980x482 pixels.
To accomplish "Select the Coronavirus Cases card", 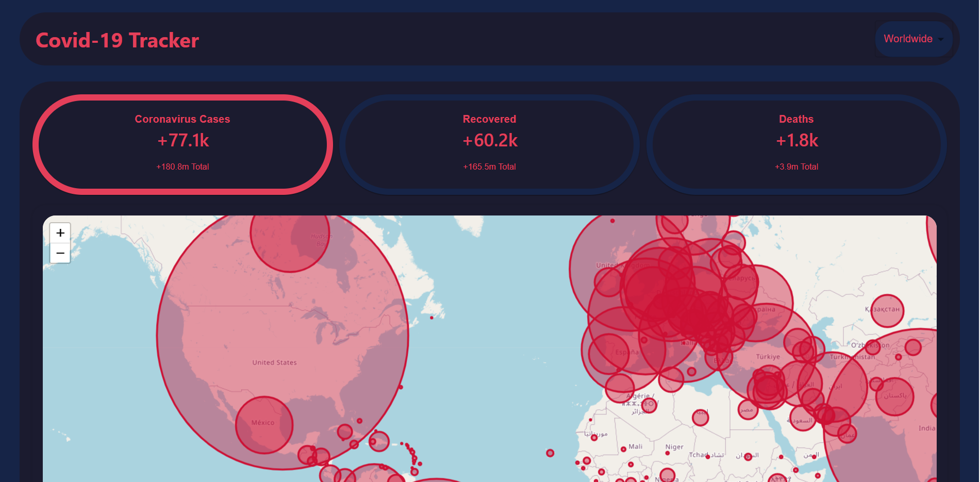I will click(182, 144).
